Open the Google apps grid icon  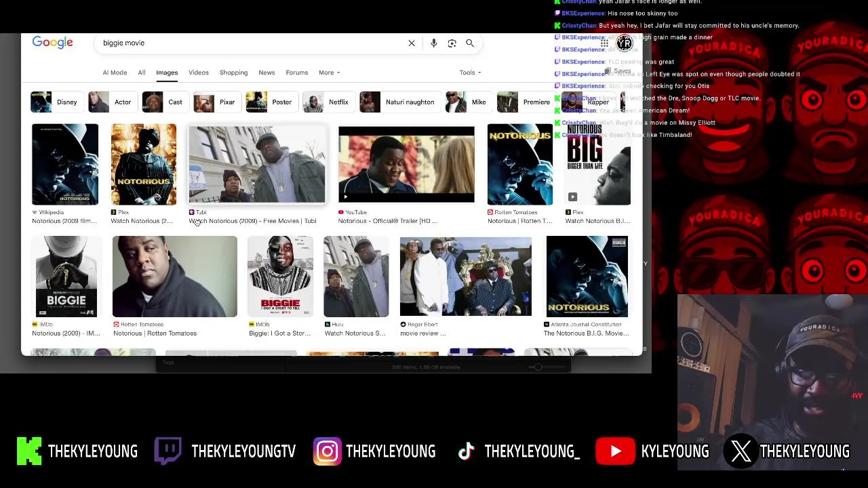[x=604, y=43]
